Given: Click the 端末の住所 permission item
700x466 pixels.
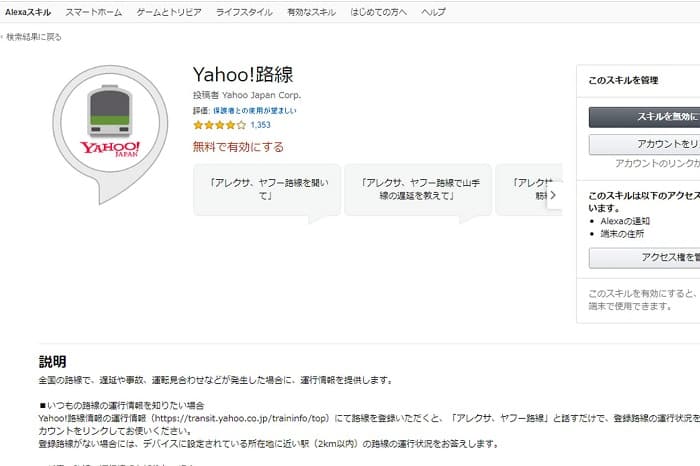Looking at the screenshot, I should pos(622,233).
